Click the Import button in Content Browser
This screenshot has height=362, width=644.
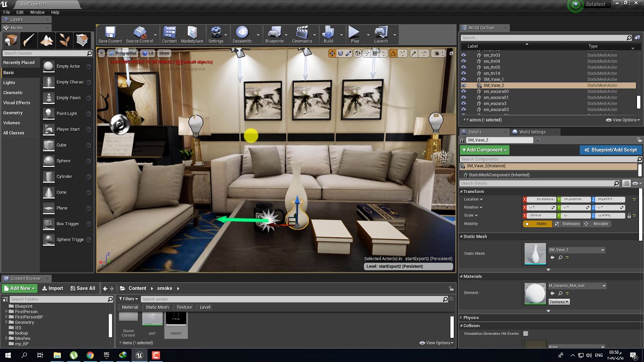52,289
